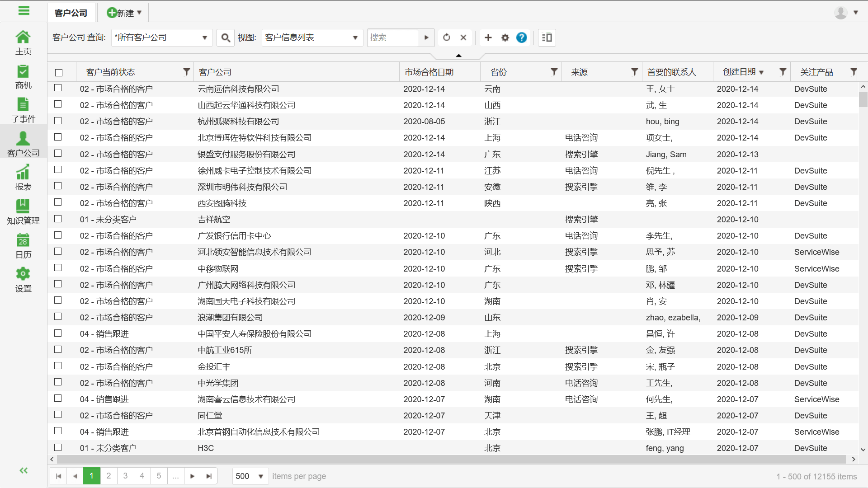Go to last page of results
The width and height of the screenshot is (868, 488).
[209, 476]
